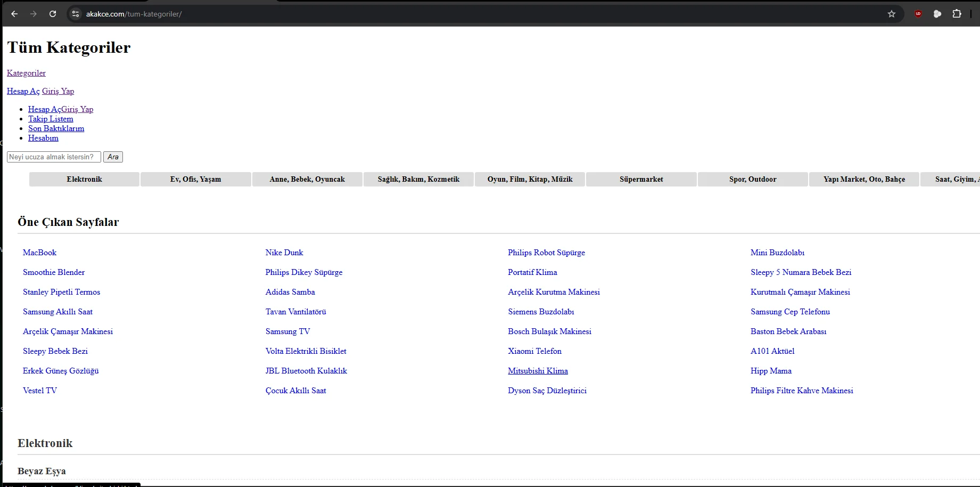
Task: Open Arçelik Çamaşır Makinesi link
Action: pyautogui.click(x=68, y=331)
